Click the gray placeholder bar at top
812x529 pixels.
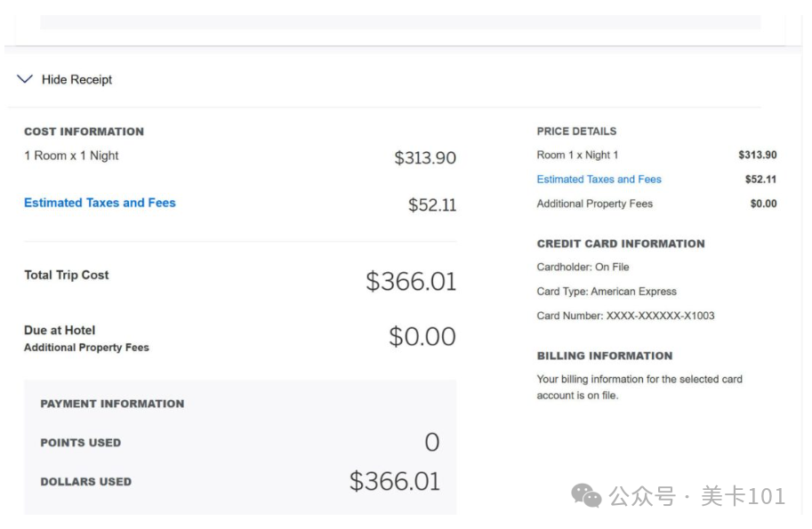tap(400, 22)
